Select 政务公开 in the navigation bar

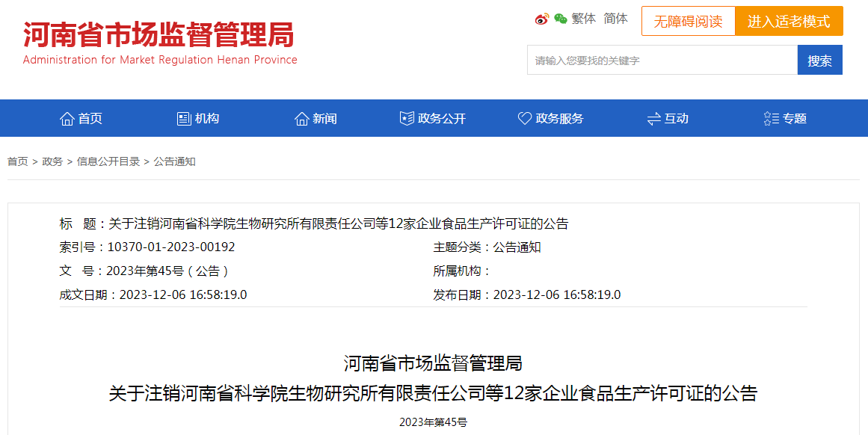(x=433, y=118)
